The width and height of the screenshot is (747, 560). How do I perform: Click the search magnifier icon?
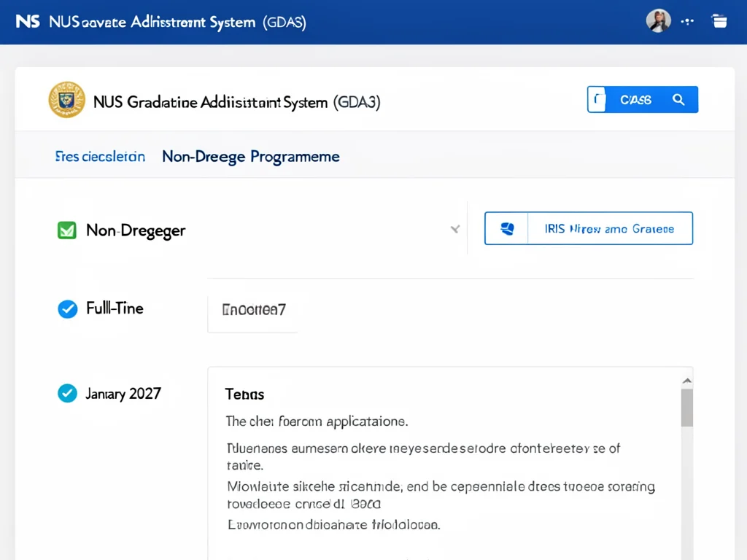click(x=678, y=99)
